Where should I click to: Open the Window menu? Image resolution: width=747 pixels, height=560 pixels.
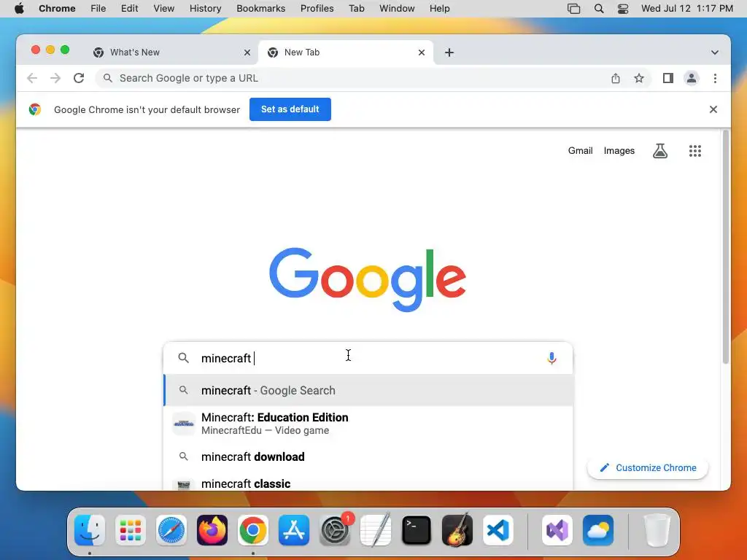397,9
